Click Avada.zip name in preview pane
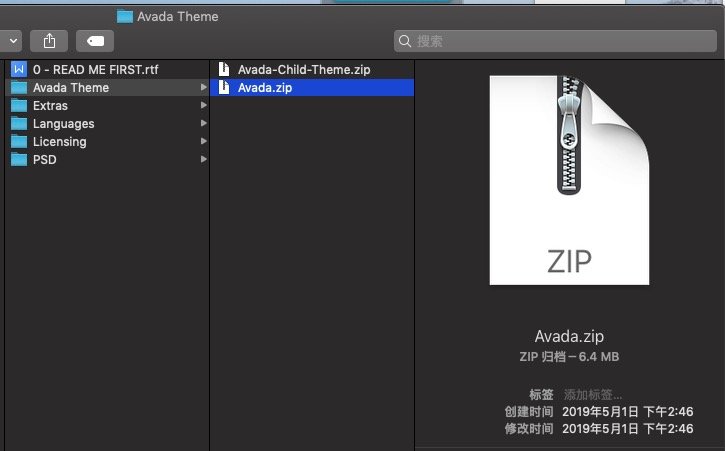 [x=569, y=336]
